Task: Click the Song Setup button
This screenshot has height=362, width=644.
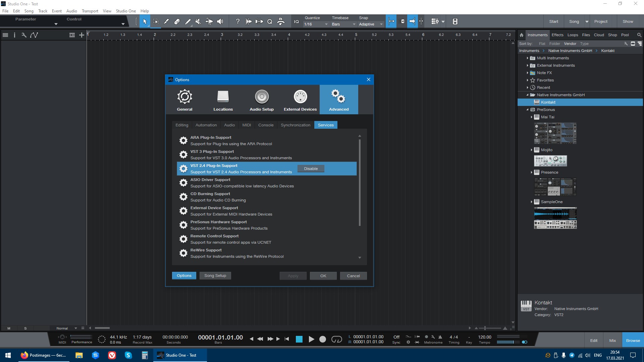Action: (x=215, y=276)
